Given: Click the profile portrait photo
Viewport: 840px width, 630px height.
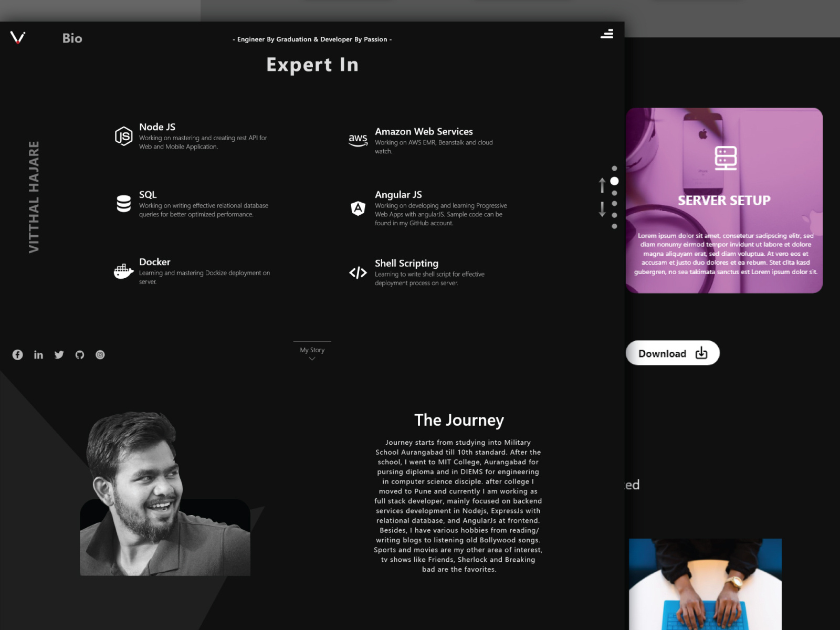Looking at the screenshot, I should point(165,493).
